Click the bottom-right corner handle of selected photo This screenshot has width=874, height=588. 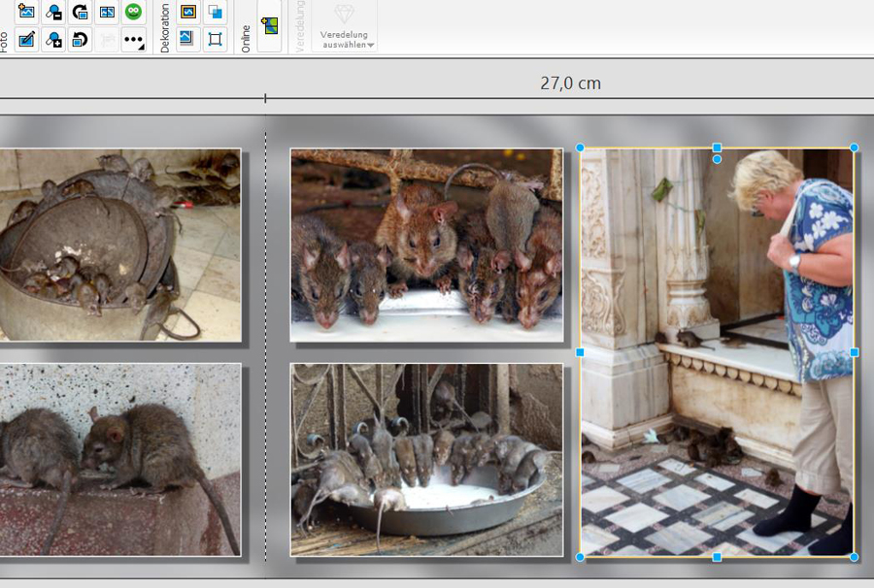tap(854, 557)
